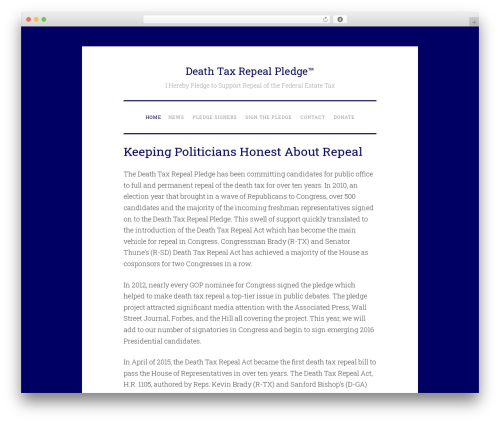
Task: Click the browser address bar
Action: (x=236, y=19)
